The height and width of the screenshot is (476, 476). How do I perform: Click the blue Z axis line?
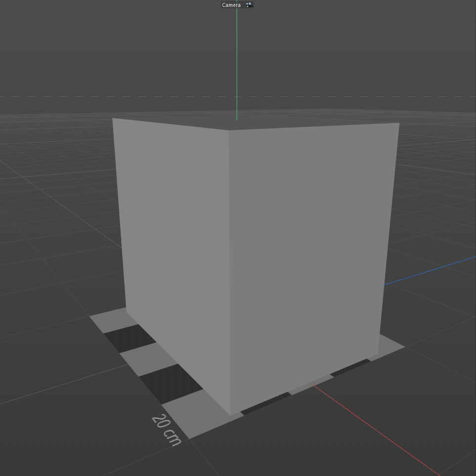(430, 271)
